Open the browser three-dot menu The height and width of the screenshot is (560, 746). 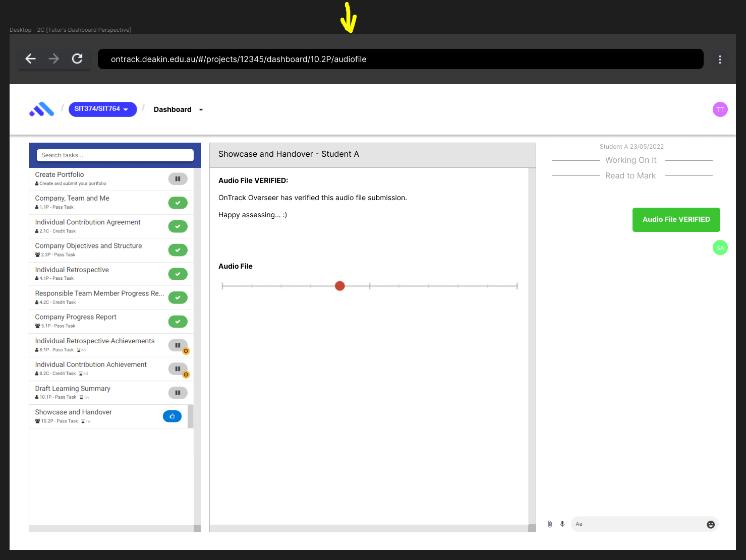pyautogui.click(x=720, y=59)
